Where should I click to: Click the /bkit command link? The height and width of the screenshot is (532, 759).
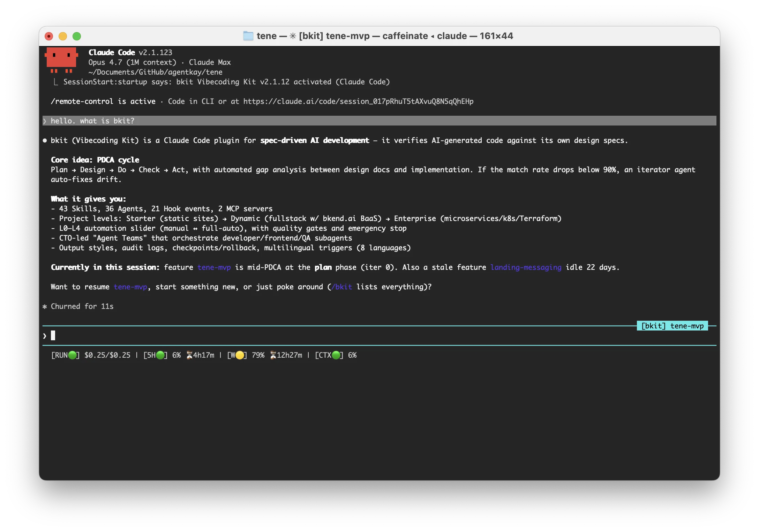coord(343,287)
